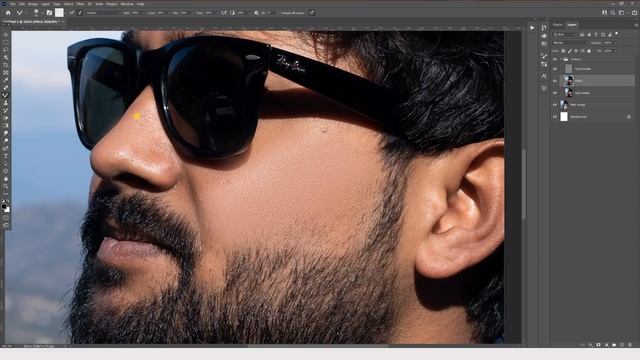Open the Normal blend mode dropdown
This screenshot has width=640, height=360.
(570, 42)
